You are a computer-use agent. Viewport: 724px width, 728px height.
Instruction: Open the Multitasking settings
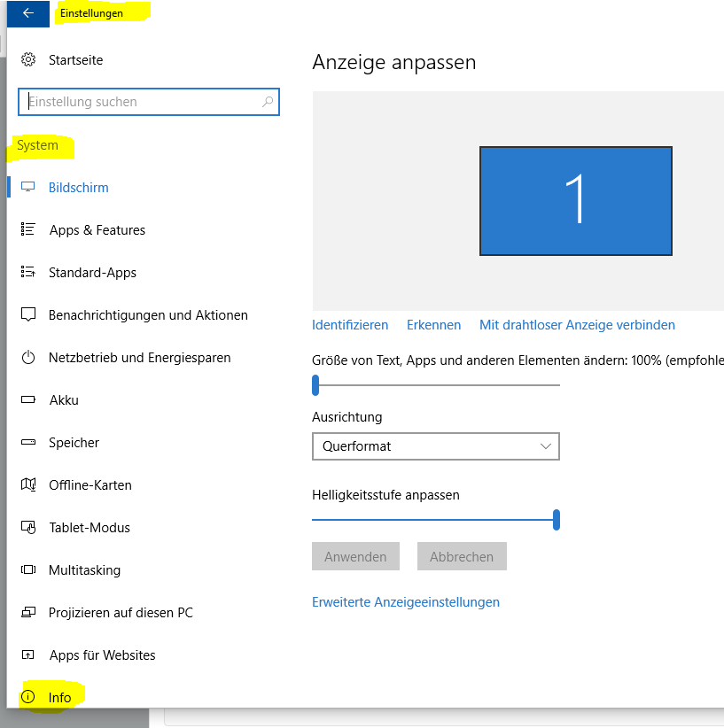84,570
